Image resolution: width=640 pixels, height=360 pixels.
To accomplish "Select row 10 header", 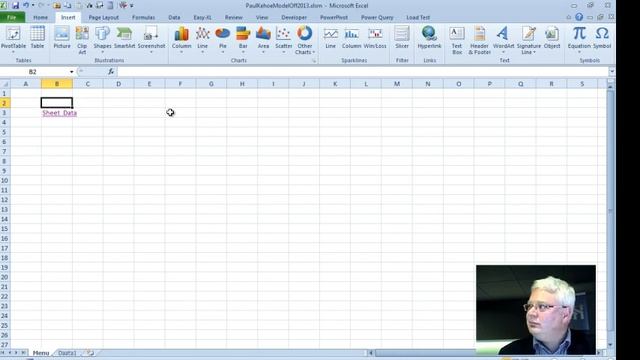I will point(5,180).
